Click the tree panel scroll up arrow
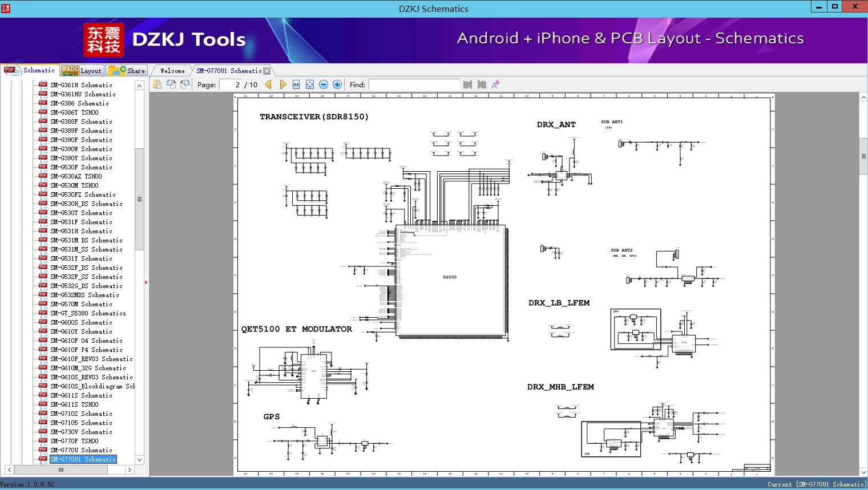This screenshot has height=490, width=868. 139,86
